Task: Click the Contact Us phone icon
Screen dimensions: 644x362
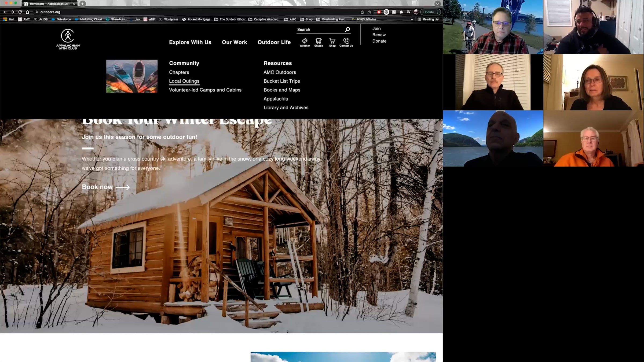Action: coord(346,42)
